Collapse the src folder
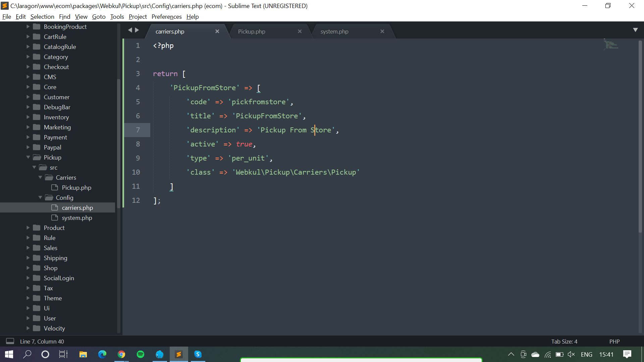The height and width of the screenshot is (362, 644). click(x=34, y=167)
